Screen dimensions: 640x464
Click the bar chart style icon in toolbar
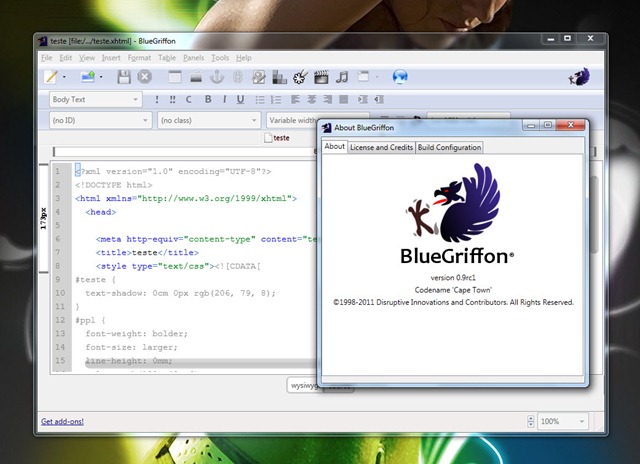click(x=280, y=77)
